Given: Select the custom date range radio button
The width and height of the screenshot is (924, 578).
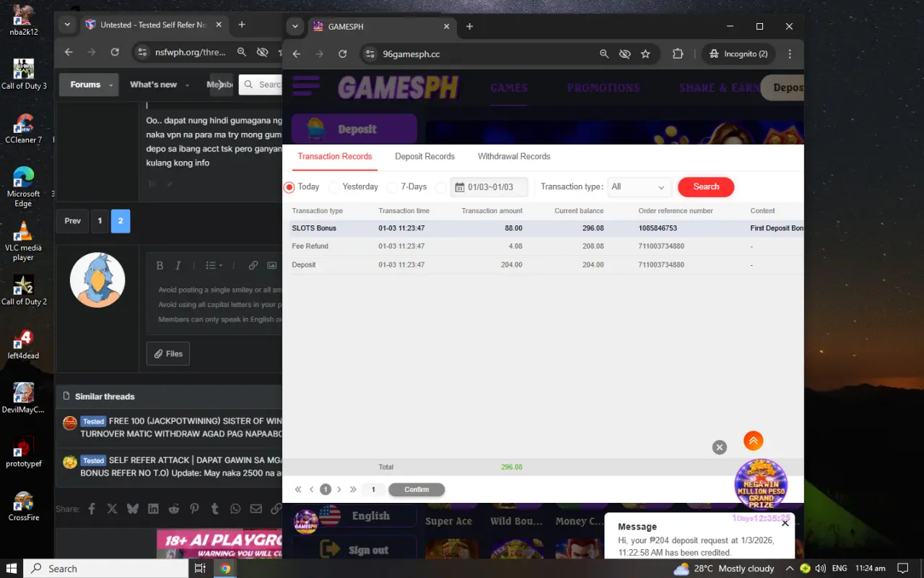Looking at the screenshot, I should [442, 187].
